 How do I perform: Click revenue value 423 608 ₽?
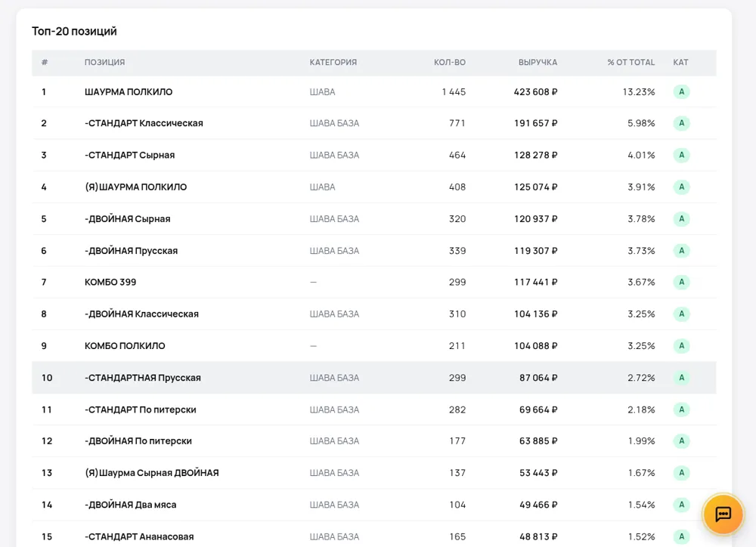(535, 91)
